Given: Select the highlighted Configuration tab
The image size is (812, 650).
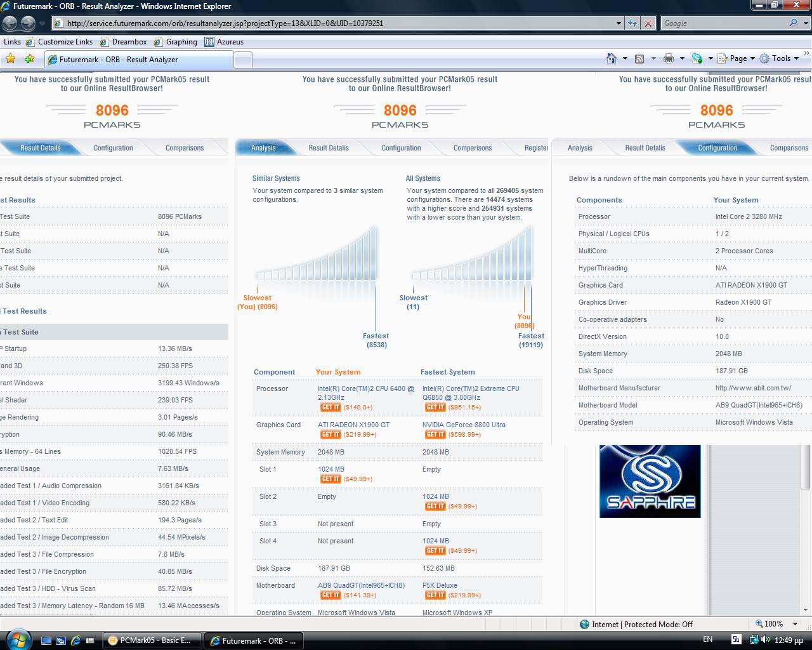Looking at the screenshot, I should pos(717,148).
